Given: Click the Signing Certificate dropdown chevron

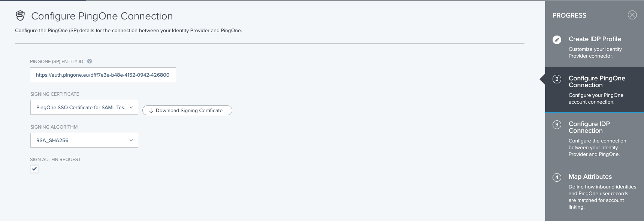Looking at the screenshot, I should 131,108.
